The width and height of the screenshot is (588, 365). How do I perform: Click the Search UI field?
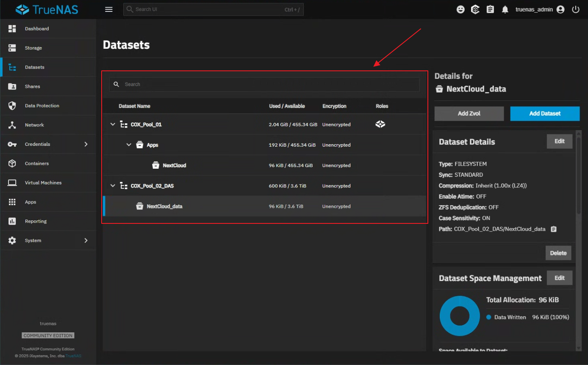(x=213, y=9)
